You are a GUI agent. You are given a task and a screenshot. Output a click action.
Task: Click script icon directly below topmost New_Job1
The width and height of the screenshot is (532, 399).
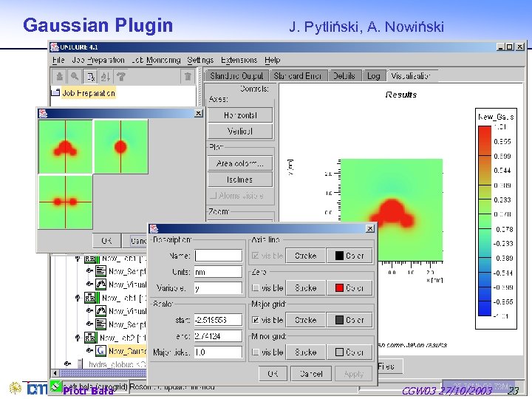point(100,271)
